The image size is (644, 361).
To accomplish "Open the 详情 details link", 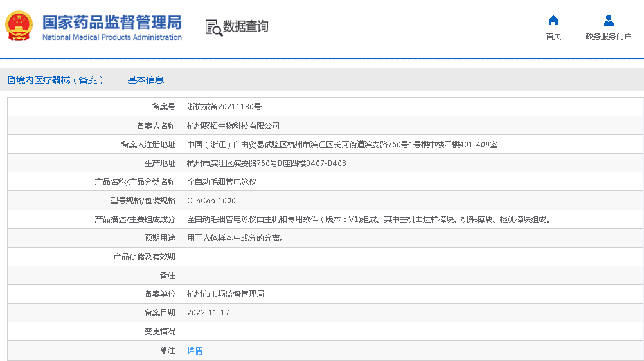I will point(195,351).
